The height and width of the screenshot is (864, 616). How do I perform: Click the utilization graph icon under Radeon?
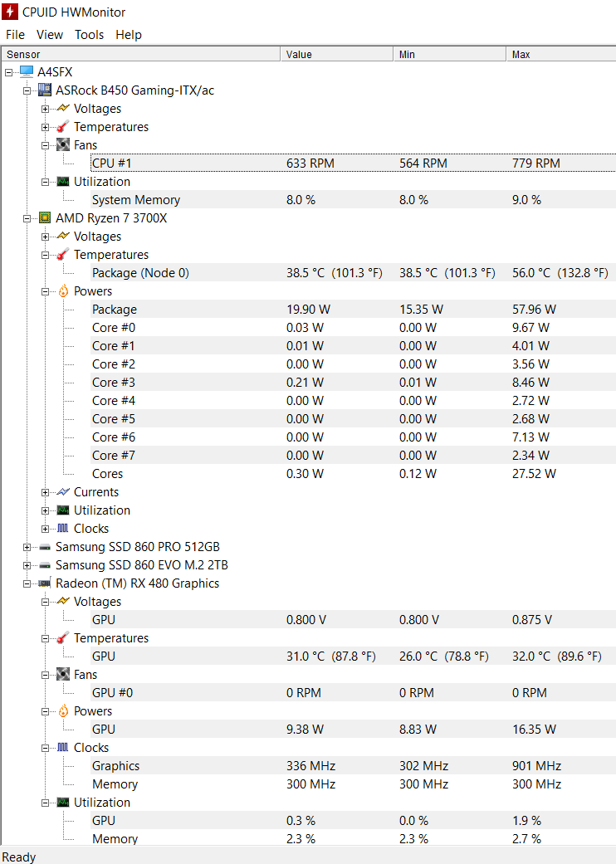[x=63, y=802]
